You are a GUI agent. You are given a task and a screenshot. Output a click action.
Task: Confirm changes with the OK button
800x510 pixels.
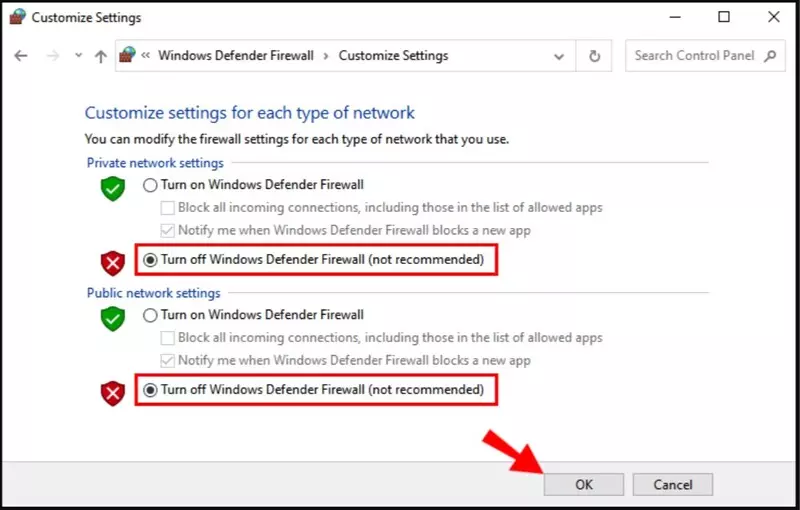click(584, 484)
